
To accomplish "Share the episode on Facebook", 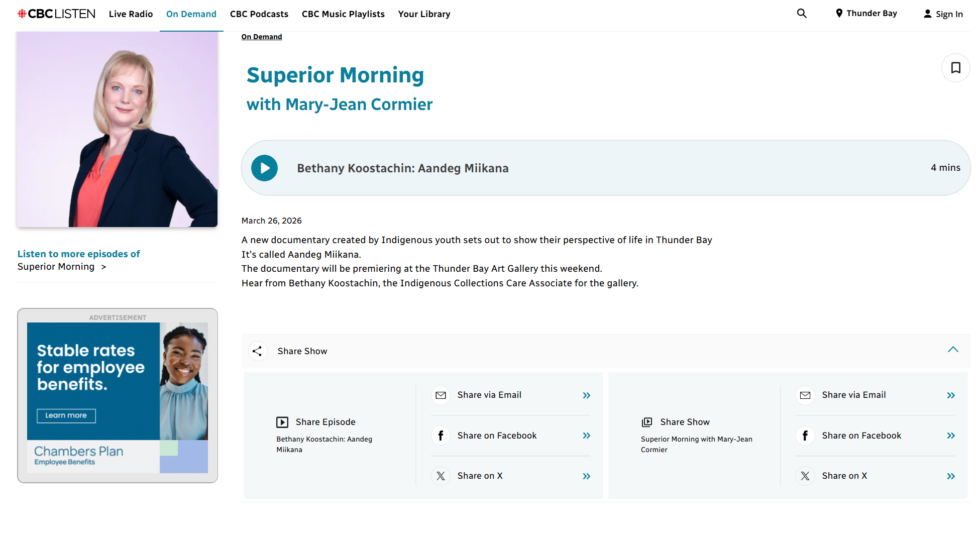I will click(x=511, y=436).
